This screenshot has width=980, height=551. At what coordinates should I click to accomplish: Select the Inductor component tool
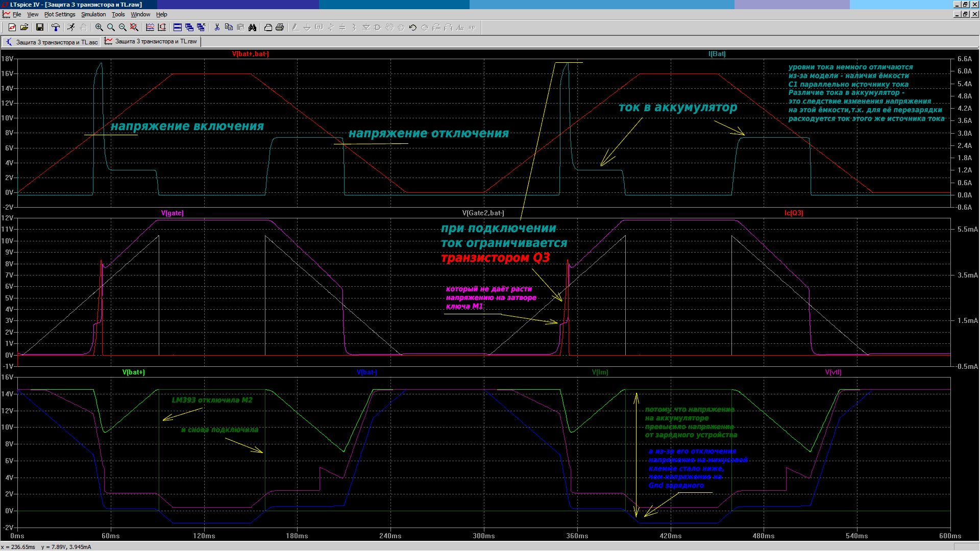click(x=354, y=28)
